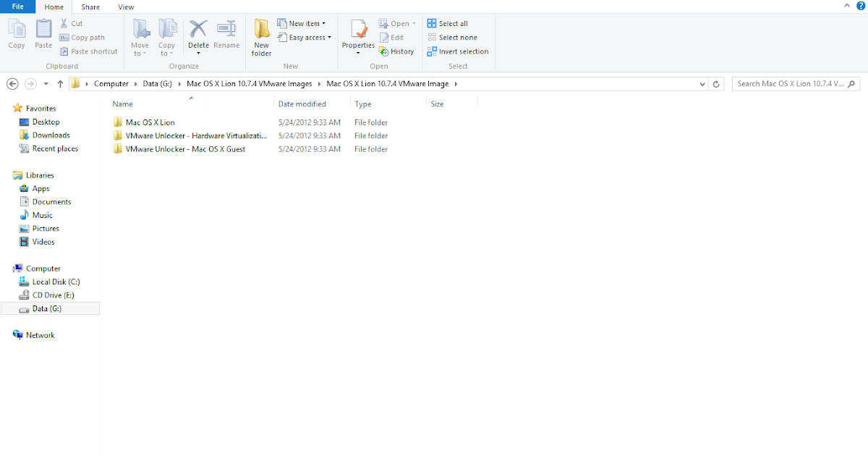Expand the address bar history dropdown
868x456 pixels.
point(702,84)
